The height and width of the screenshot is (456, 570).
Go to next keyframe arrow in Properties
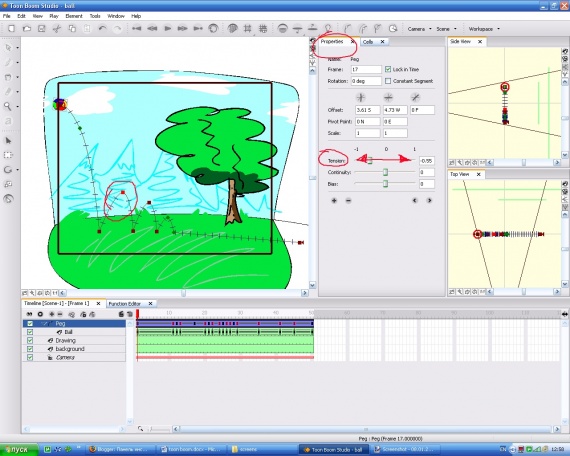(429, 200)
